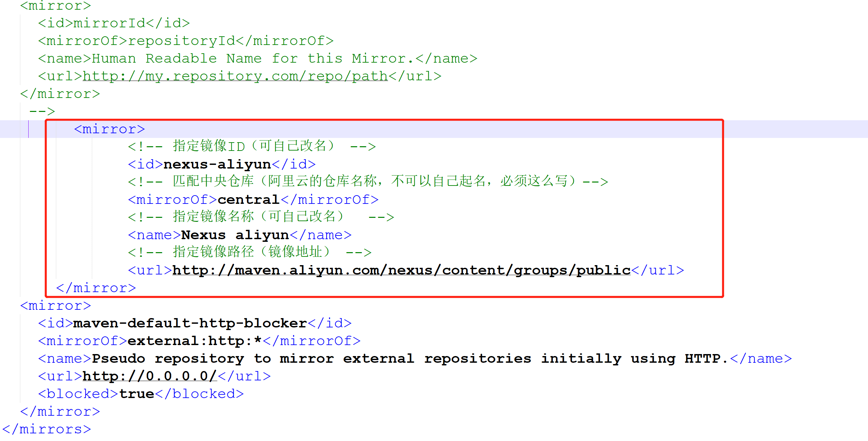Click Human Readable Name text
868x441 pixels.
253,59
